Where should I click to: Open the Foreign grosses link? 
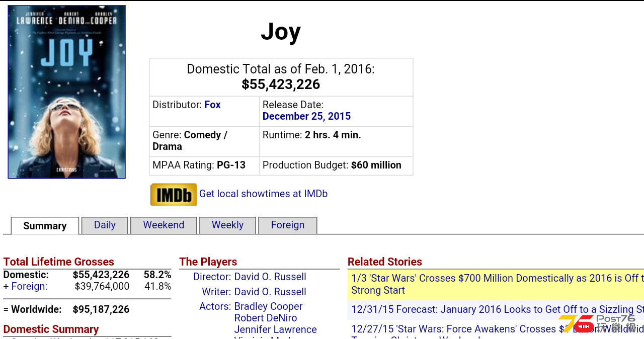point(29,286)
